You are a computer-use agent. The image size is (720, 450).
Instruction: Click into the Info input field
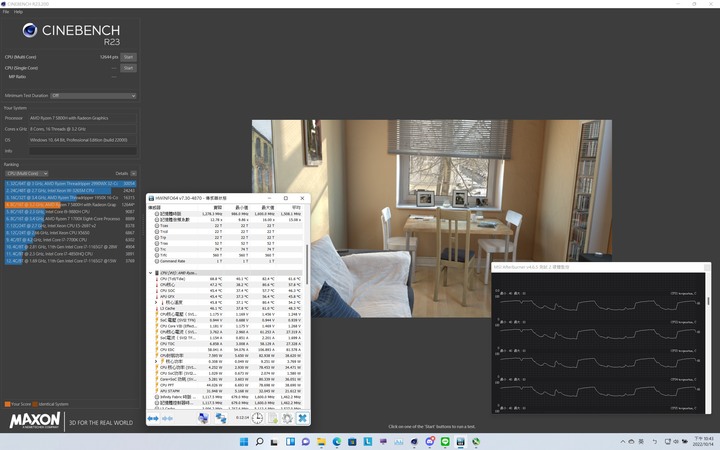point(83,151)
